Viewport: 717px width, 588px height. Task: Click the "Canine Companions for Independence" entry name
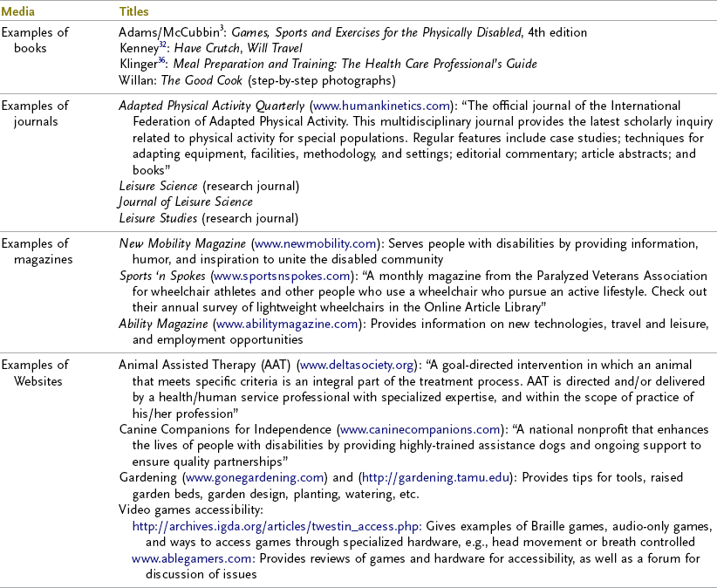point(225,429)
